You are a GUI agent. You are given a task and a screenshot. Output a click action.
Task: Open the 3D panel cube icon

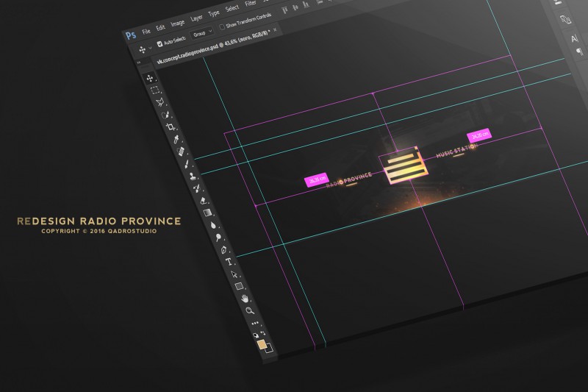point(565,19)
